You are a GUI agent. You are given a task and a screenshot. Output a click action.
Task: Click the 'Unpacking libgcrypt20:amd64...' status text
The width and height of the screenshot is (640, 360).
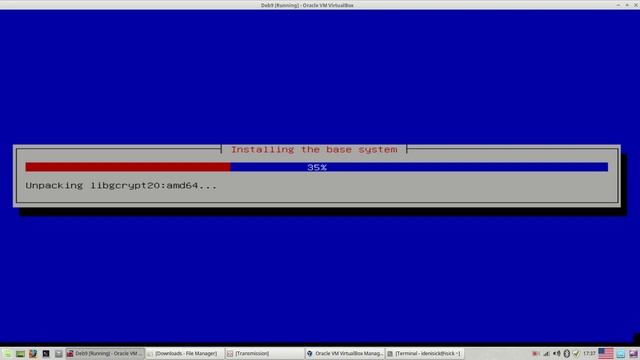click(x=121, y=186)
